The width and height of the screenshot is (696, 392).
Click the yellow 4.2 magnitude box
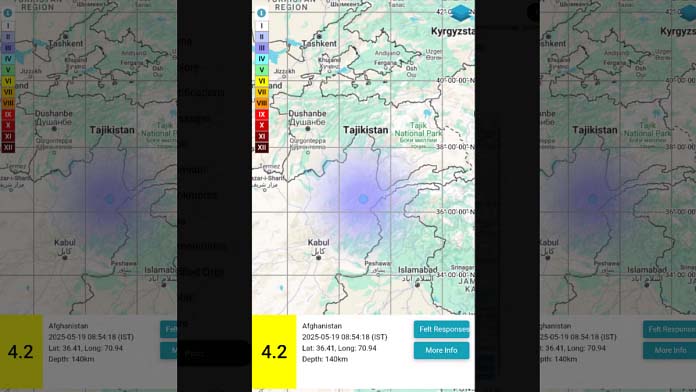(274, 352)
